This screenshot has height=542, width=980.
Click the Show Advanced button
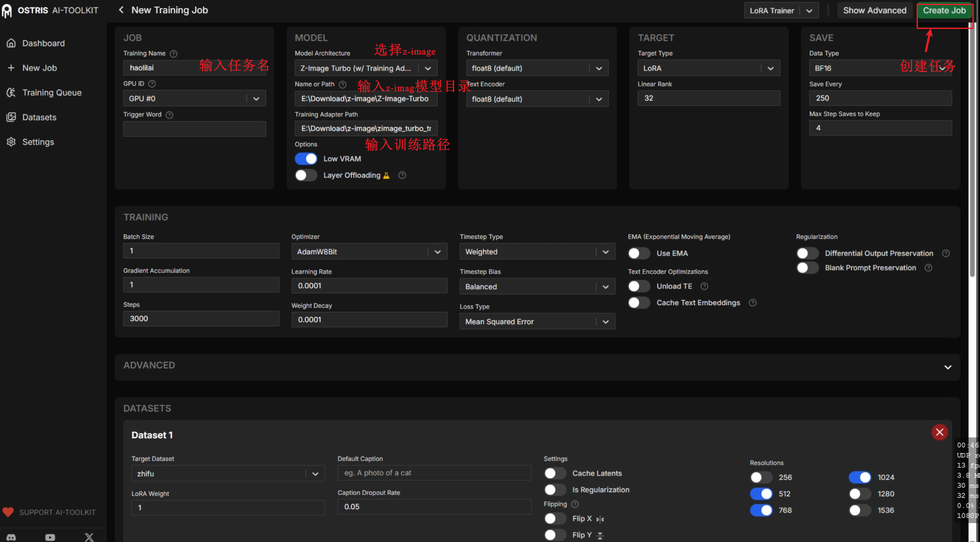[875, 10]
